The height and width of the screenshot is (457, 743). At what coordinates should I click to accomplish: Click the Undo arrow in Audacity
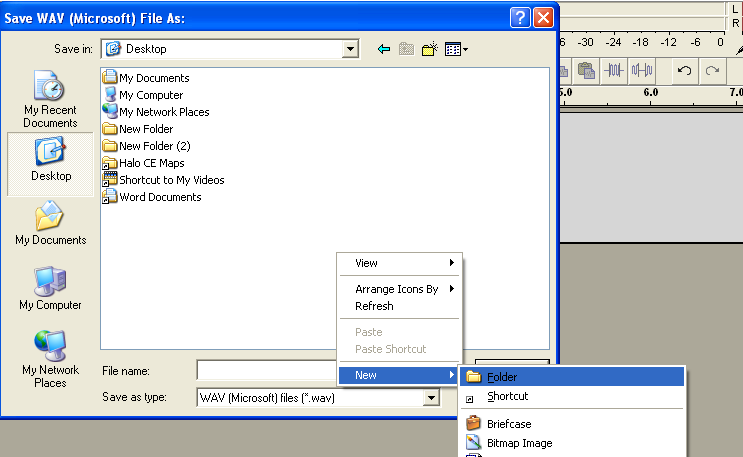685,70
